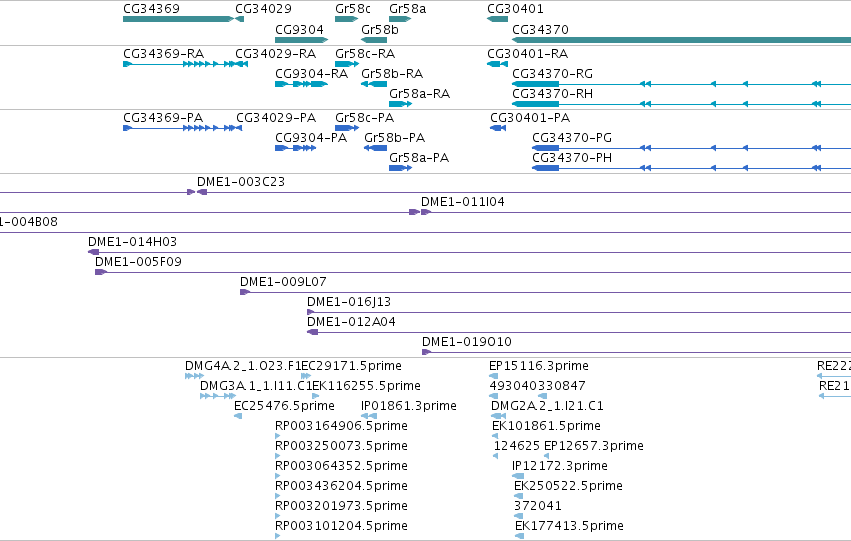Screen dimensions: 851x541
Task: Click the DME1-012A04 clone label
Action: click(x=351, y=322)
